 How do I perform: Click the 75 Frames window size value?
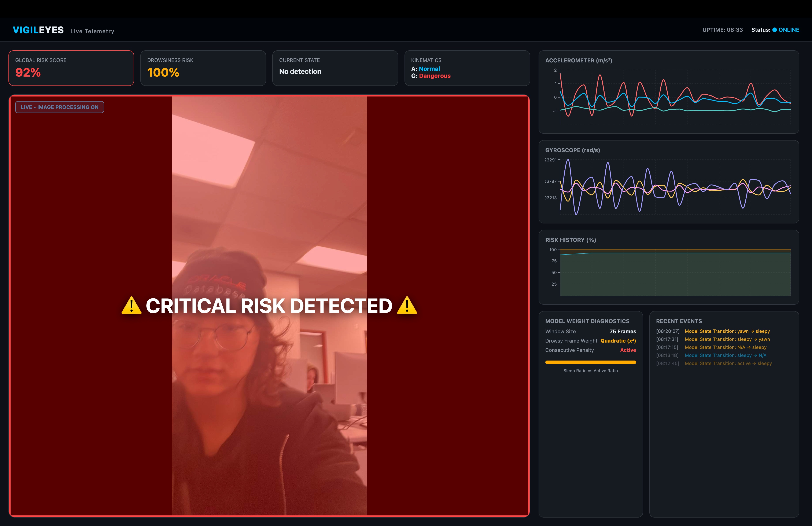623,331
